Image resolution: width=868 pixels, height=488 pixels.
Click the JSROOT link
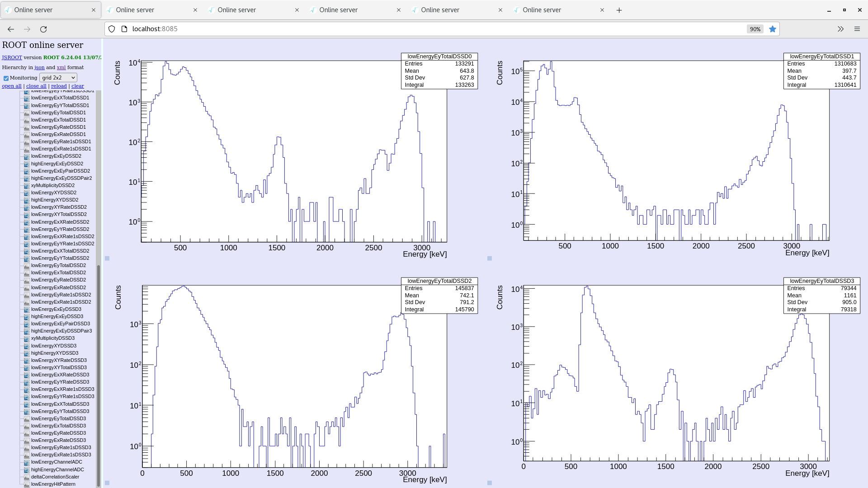12,57
